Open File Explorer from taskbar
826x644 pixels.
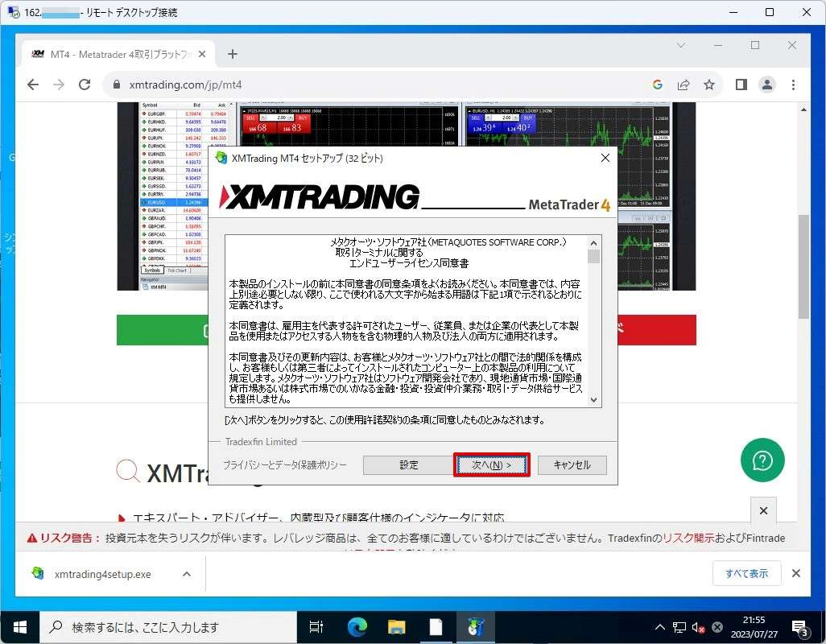[x=396, y=627]
